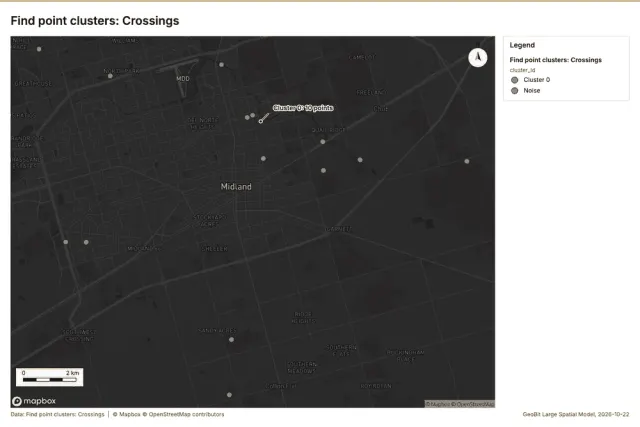The width and height of the screenshot is (640, 427).
Task: Click the 'Cotton Flat' map label
Action: (x=281, y=386)
